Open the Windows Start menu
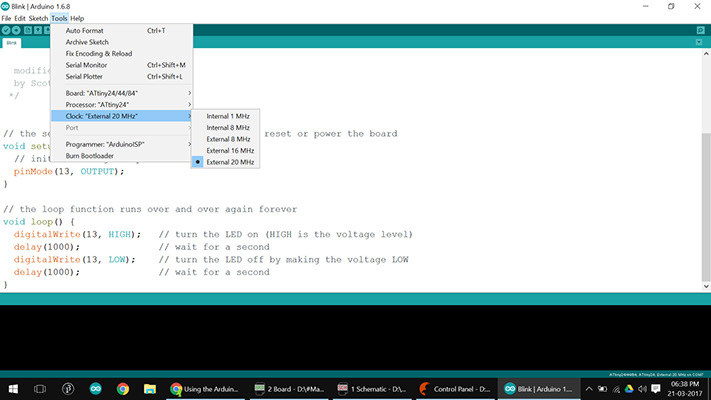This screenshot has height=400, width=711. tap(13, 389)
